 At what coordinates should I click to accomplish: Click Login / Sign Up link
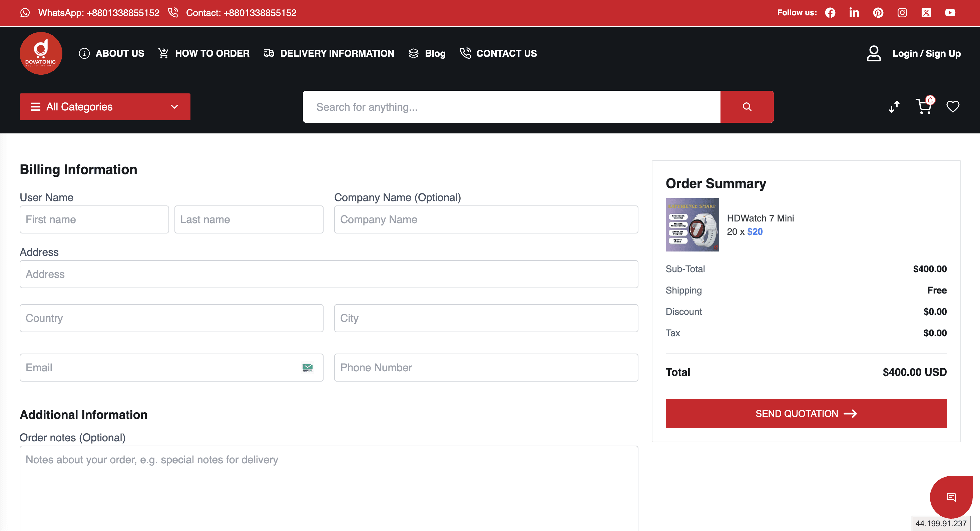pos(926,54)
